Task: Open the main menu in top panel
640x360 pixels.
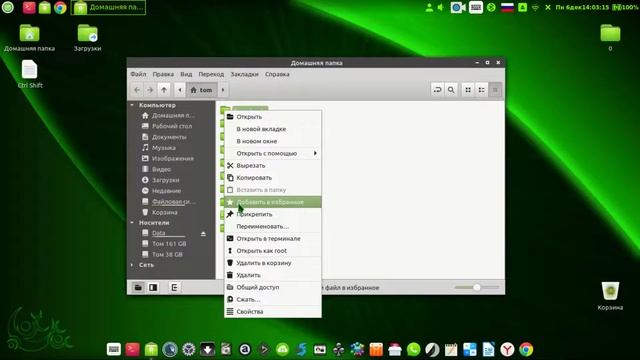Action: (x=8, y=7)
